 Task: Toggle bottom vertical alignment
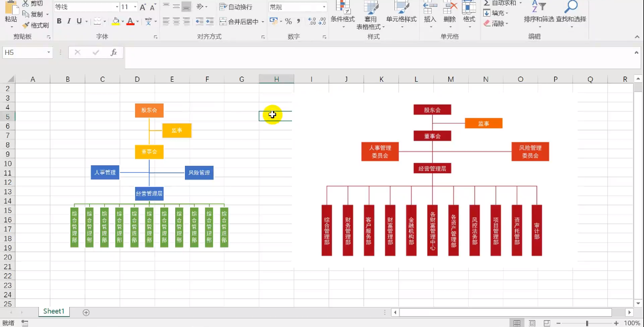coord(186,6)
